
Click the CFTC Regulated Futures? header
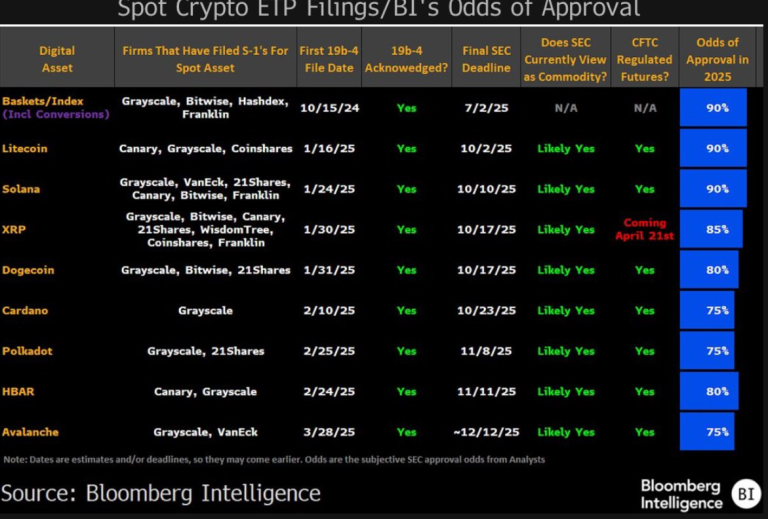645,59
